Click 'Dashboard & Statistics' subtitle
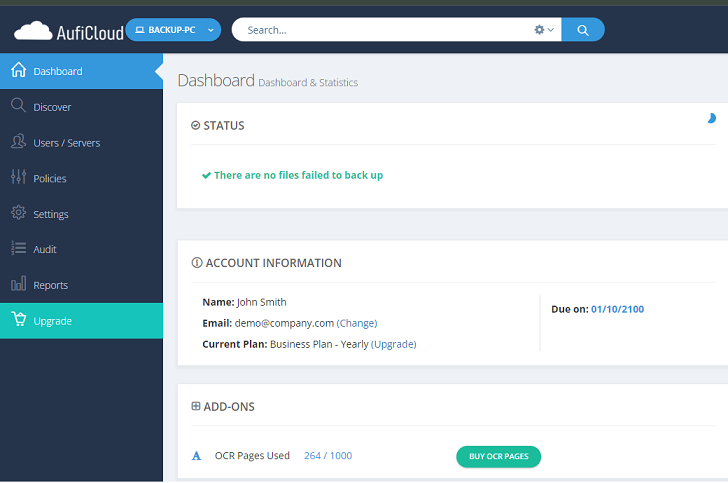 tap(308, 83)
